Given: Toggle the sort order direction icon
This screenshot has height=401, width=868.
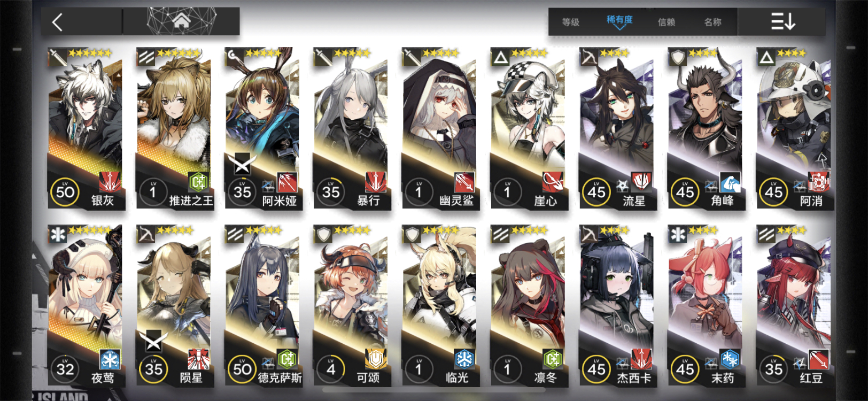Looking at the screenshot, I should (782, 21).
